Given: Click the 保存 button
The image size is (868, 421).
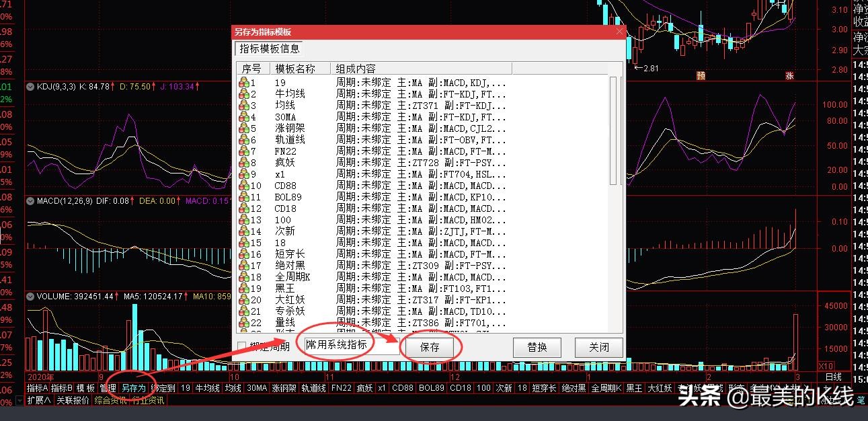Looking at the screenshot, I should pos(430,347).
